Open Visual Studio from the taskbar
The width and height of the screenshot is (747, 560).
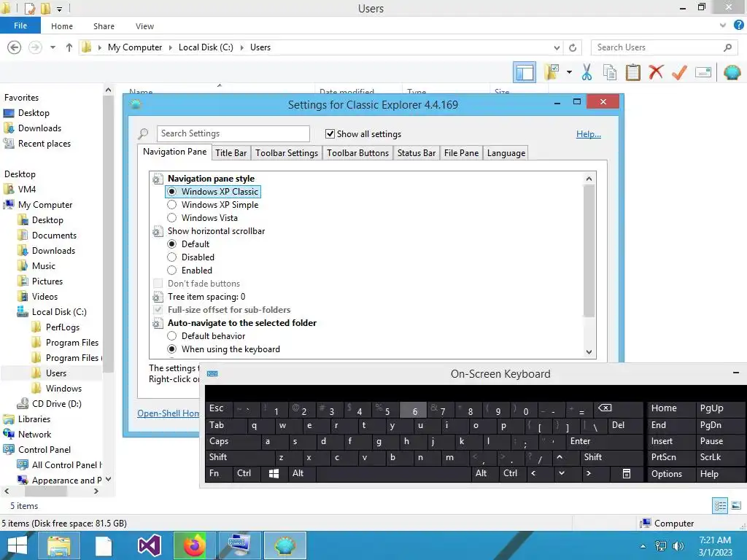coord(149,545)
